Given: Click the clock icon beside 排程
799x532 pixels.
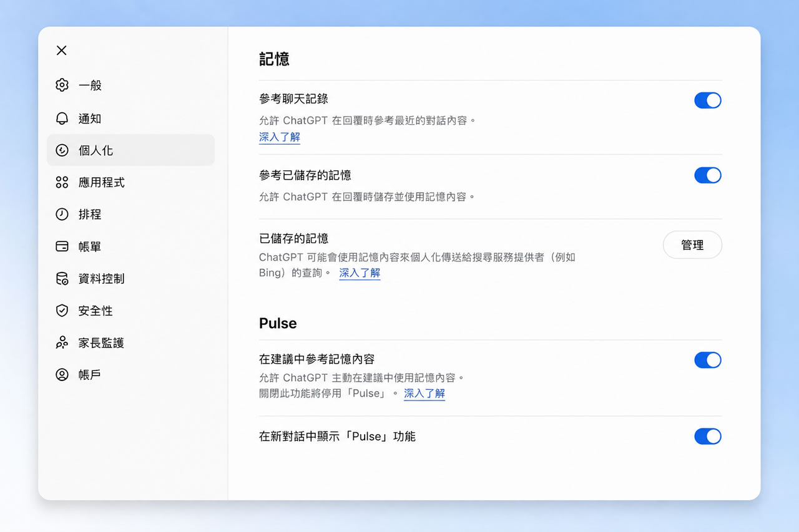Looking at the screenshot, I should point(62,215).
